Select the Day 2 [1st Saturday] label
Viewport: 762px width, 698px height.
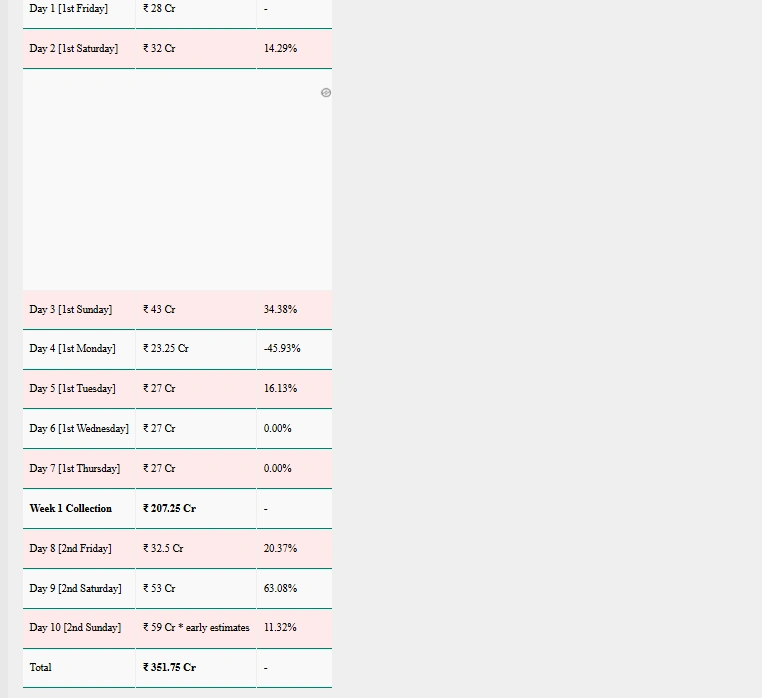click(x=74, y=49)
